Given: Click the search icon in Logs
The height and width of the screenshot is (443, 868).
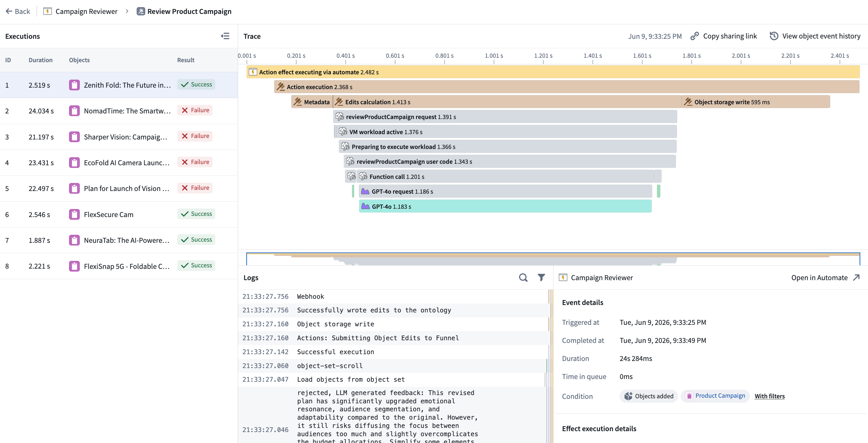Looking at the screenshot, I should pos(523,278).
